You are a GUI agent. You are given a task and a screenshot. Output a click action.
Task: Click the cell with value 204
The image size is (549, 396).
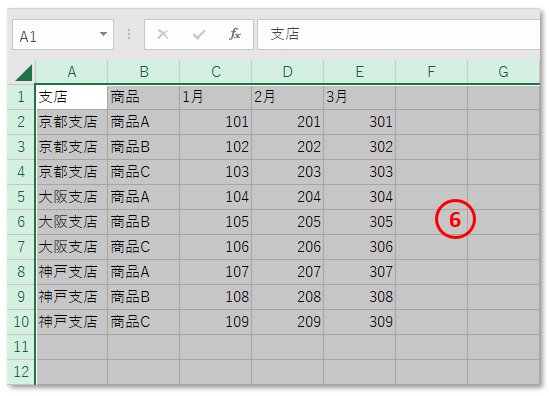tap(288, 197)
